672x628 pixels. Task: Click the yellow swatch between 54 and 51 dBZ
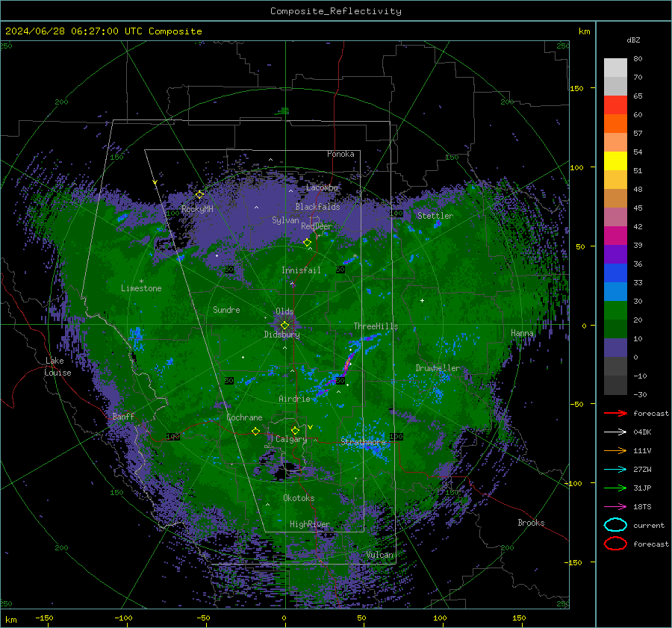click(615, 161)
